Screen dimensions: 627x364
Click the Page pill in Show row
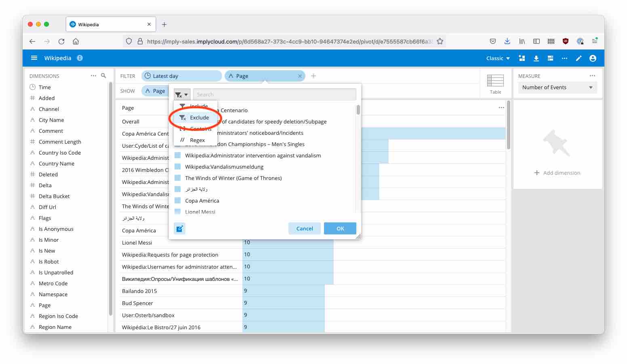[x=155, y=91]
